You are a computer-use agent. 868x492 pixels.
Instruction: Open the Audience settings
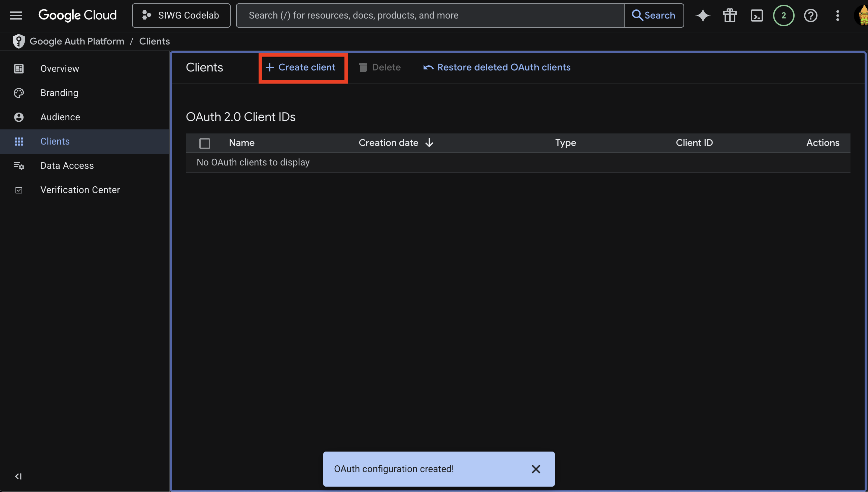click(60, 117)
